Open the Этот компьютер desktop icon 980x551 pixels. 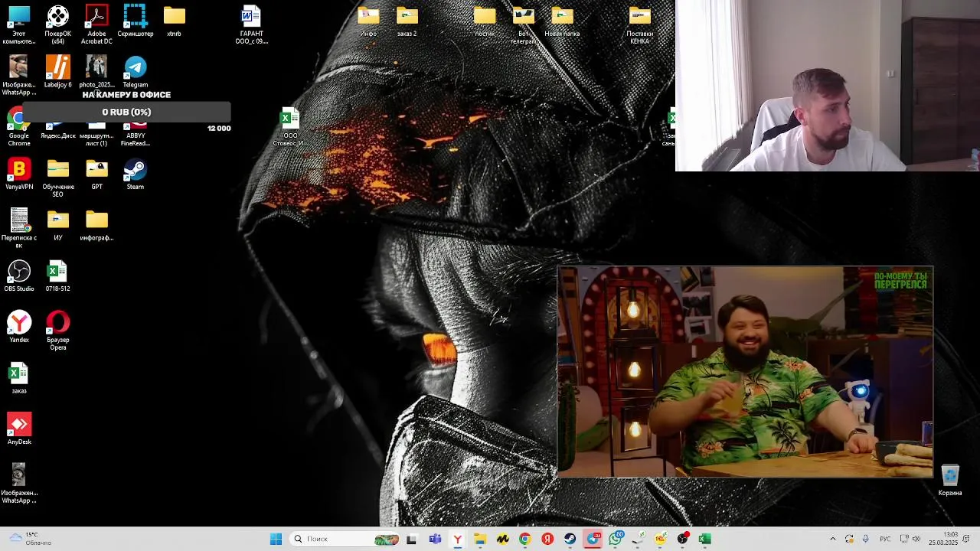pyautogui.click(x=19, y=24)
